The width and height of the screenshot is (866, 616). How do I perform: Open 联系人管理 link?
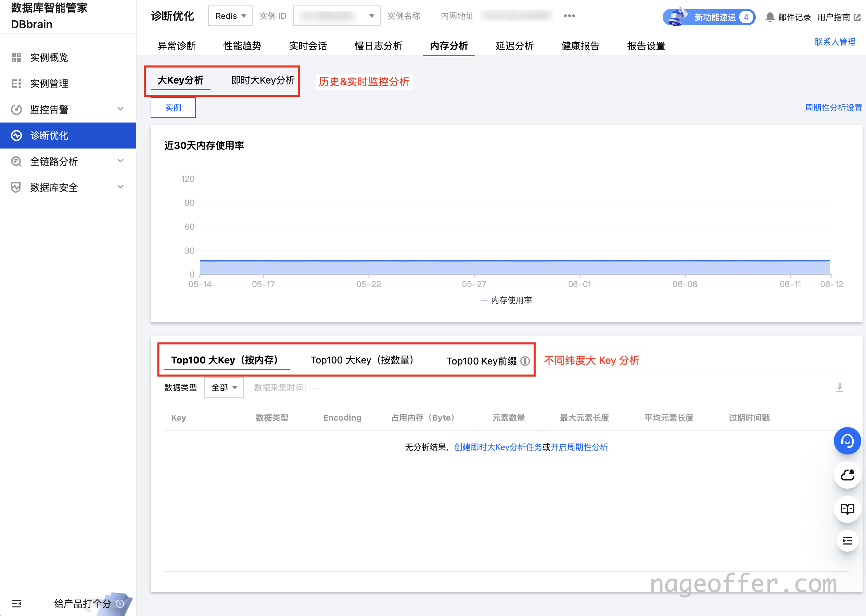pyautogui.click(x=835, y=42)
